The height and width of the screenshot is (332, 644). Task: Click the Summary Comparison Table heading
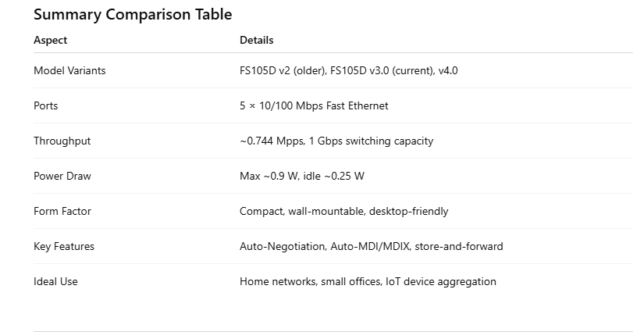tap(133, 14)
